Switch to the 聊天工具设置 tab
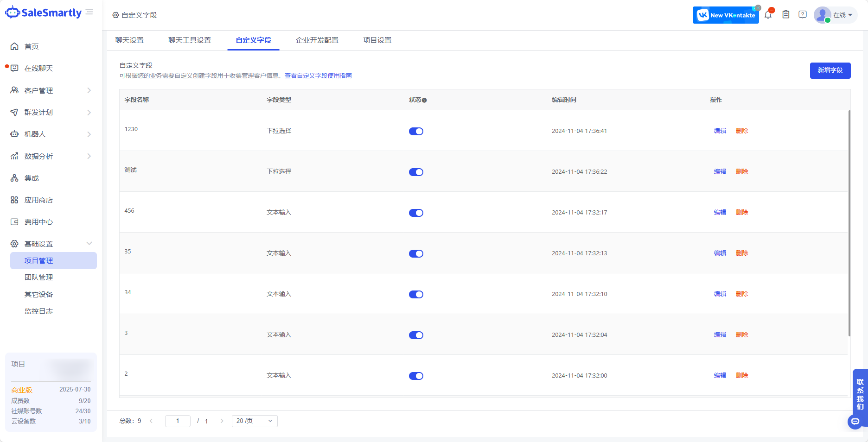The width and height of the screenshot is (868, 442). coord(189,40)
